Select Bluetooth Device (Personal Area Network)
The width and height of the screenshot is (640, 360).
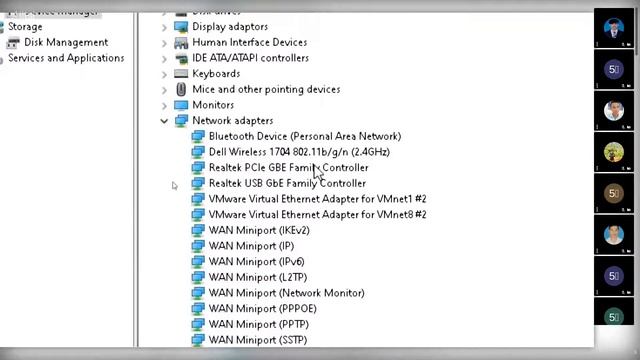click(x=305, y=136)
